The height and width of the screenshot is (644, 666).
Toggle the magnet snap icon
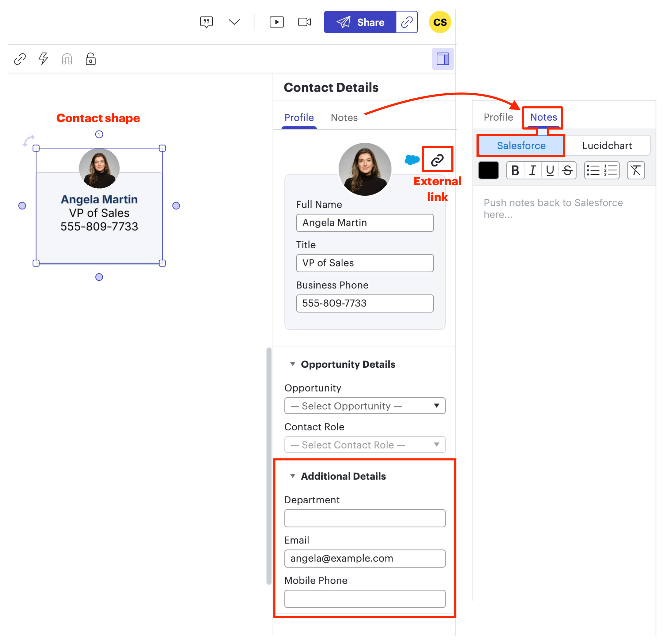coord(67,59)
